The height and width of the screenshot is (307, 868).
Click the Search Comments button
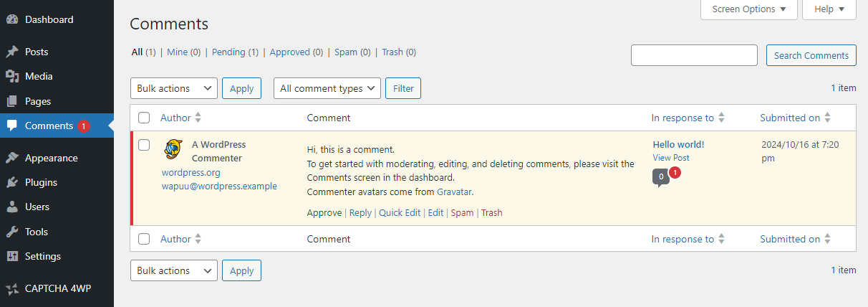coord(811,55)
